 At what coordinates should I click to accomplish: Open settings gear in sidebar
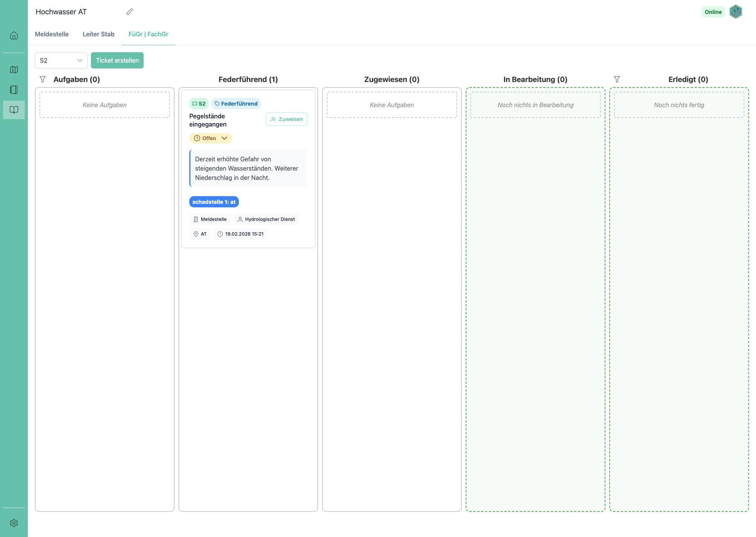click(x=14, y=523)
